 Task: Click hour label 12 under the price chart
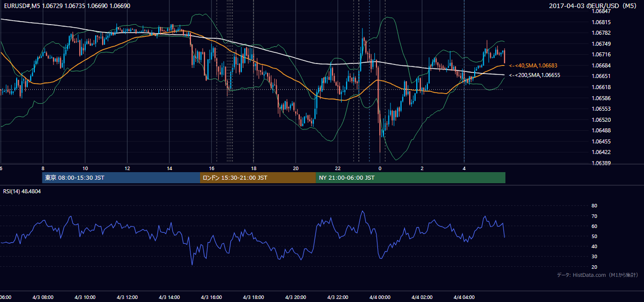[x=127, y=169]
